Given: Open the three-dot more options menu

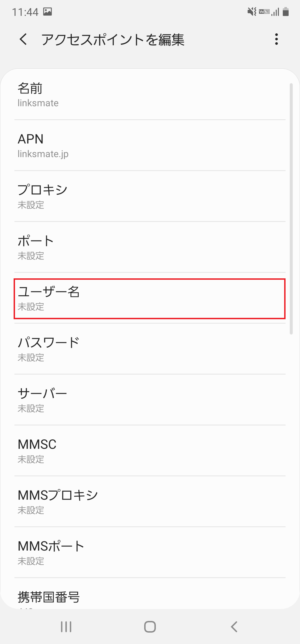Looking at the screenshot, I should 276,39.
